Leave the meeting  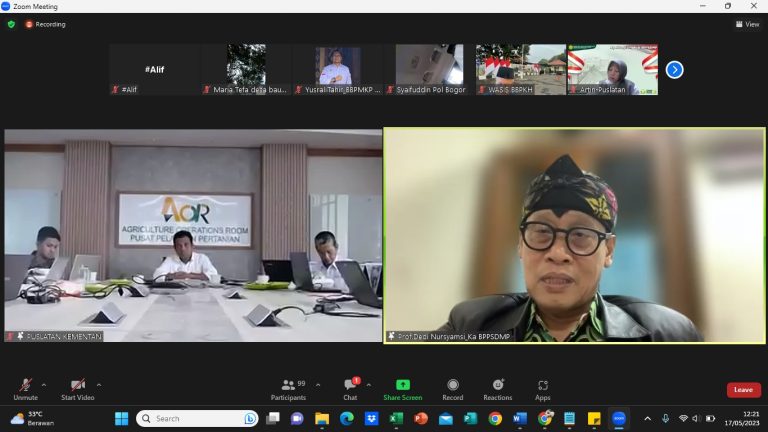744,390
